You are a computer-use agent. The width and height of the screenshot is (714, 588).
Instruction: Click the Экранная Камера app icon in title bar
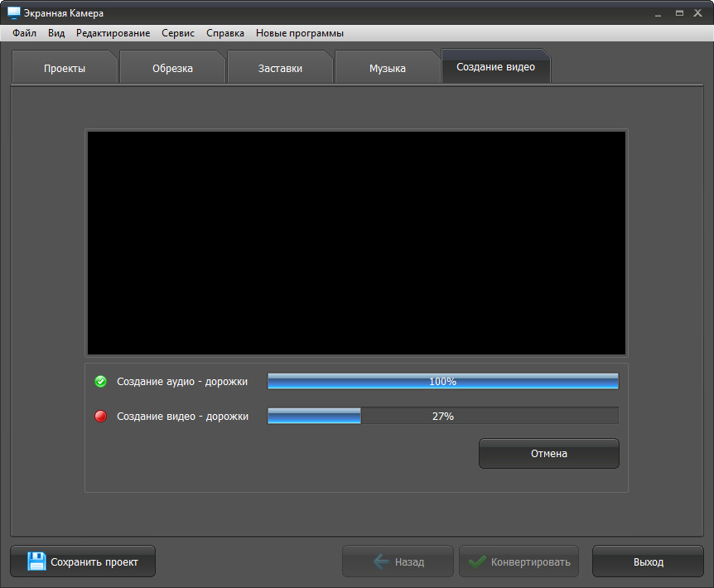[x=13, y=13]
